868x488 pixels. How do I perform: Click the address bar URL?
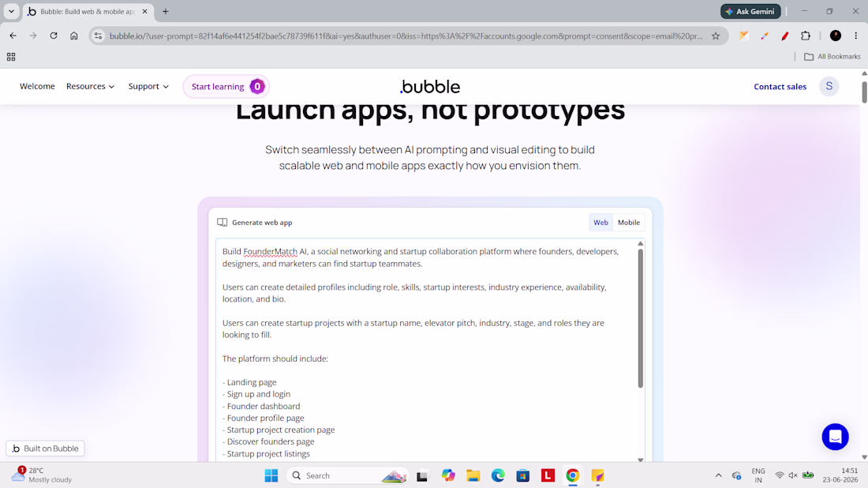coord(406,36)
